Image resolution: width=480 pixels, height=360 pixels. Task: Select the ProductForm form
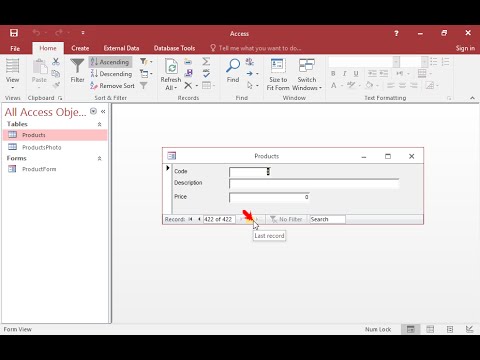55,169
